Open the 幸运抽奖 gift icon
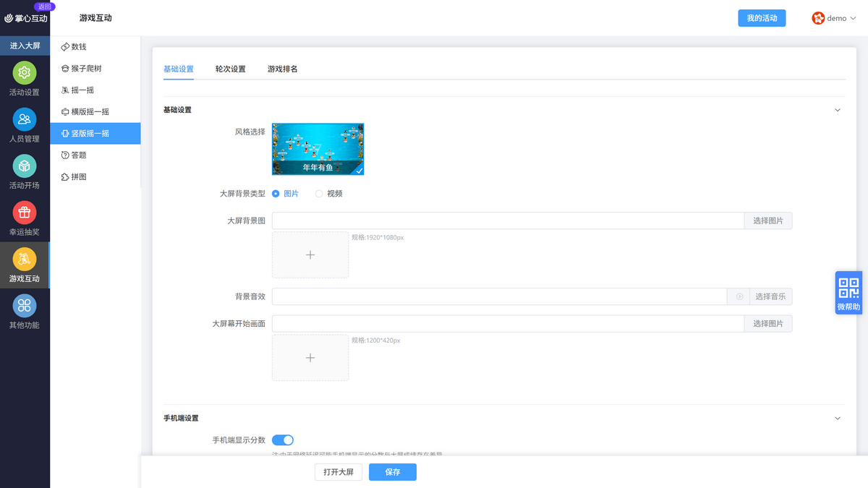The height and width of the screenshot is (488, 868). point(25,213)
